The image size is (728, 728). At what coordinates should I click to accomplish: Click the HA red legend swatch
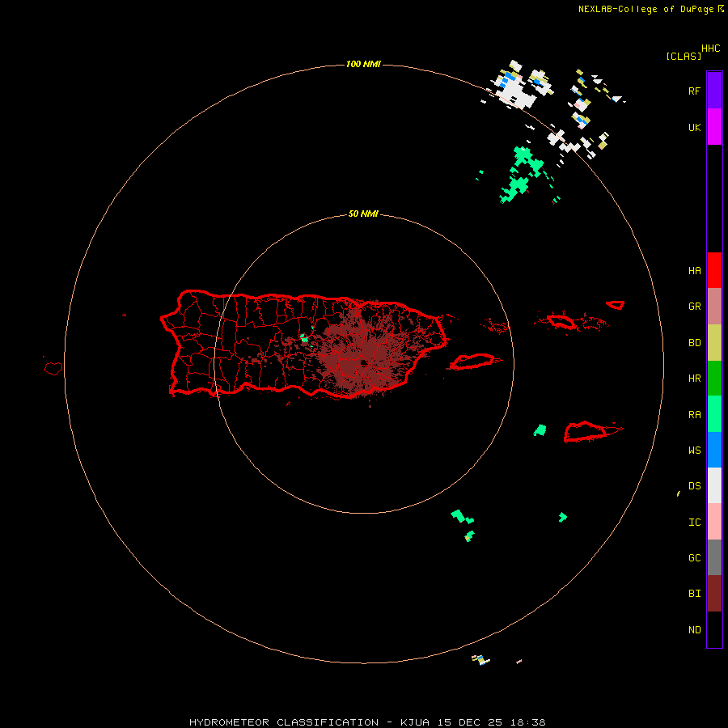(714, 270)
